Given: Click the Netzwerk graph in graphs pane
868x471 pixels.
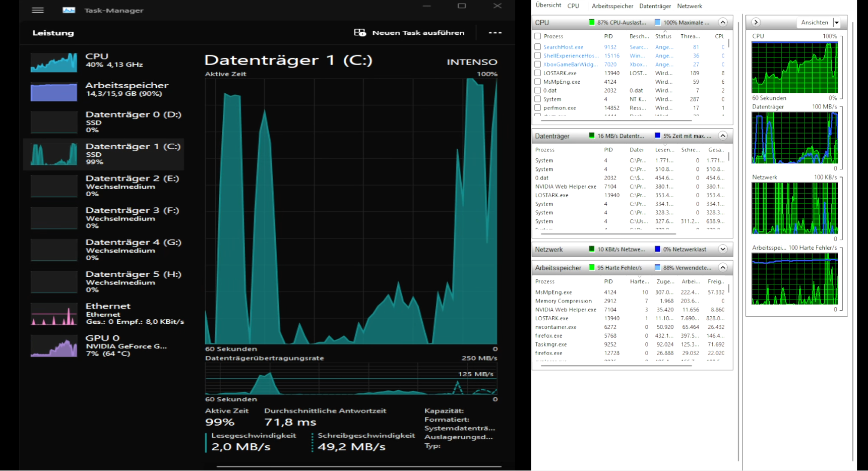Looking at the screenshot, I should tap(794, 208).
